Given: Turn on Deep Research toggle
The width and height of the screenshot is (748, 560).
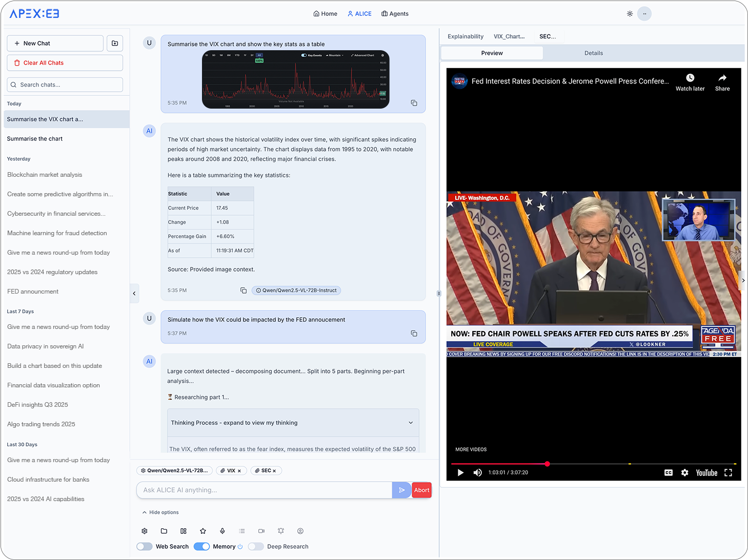Looking at the screenshot, I should pos(256,547).
